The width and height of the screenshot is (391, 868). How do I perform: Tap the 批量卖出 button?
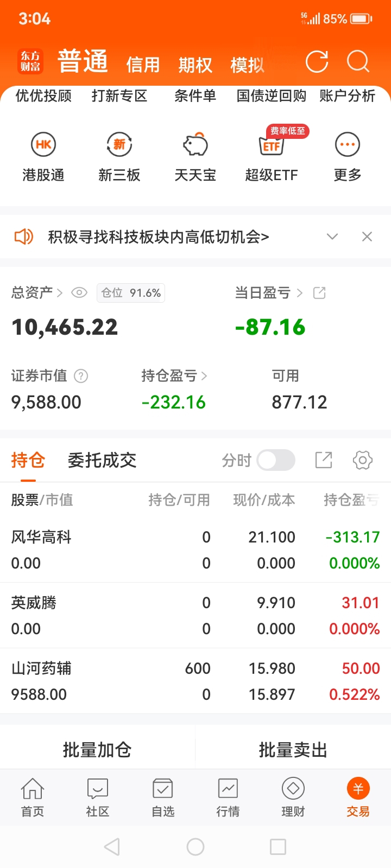[x=293, y=750]
